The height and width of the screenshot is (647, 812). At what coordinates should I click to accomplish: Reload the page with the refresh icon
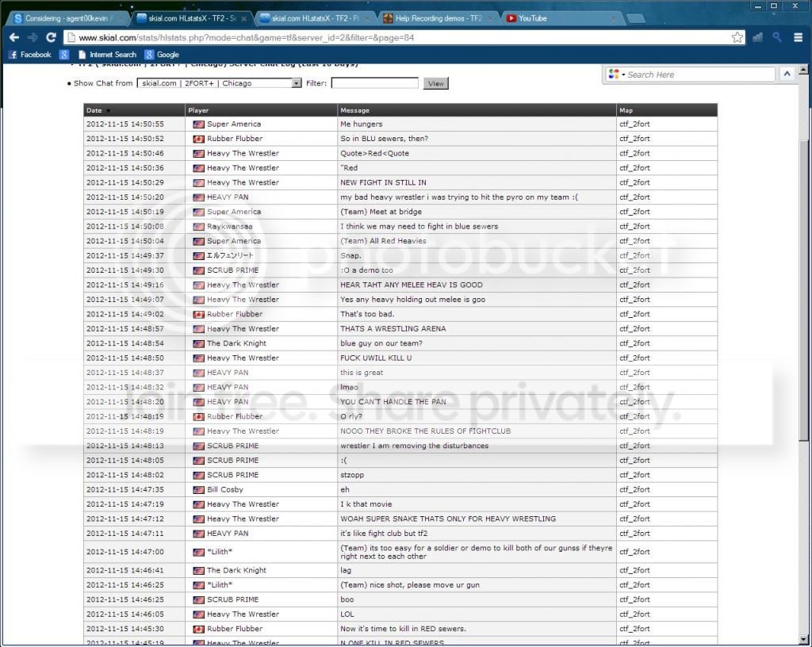point(51,37)
